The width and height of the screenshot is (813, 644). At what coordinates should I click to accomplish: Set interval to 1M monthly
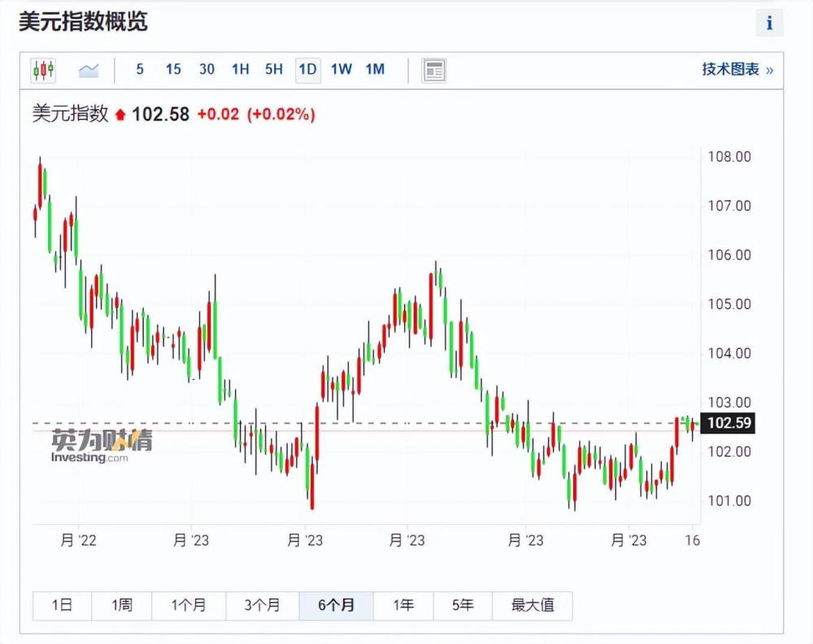[x=375, y=70]
